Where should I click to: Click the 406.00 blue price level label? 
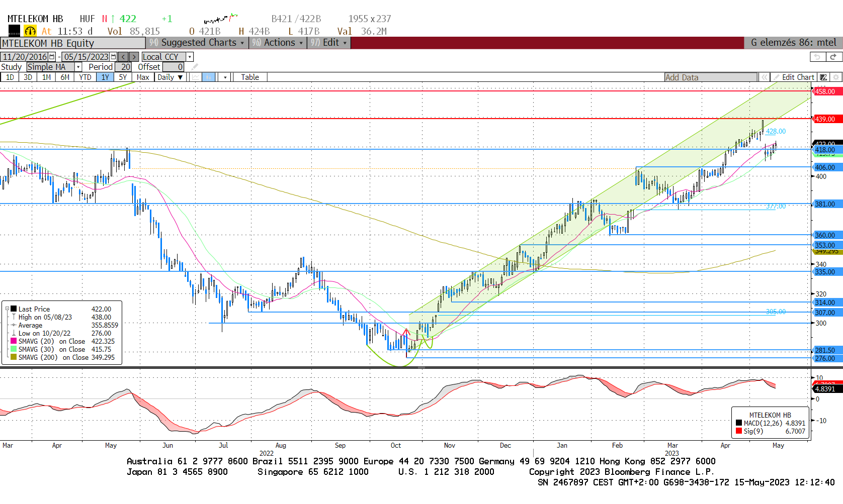pos(828,167)
